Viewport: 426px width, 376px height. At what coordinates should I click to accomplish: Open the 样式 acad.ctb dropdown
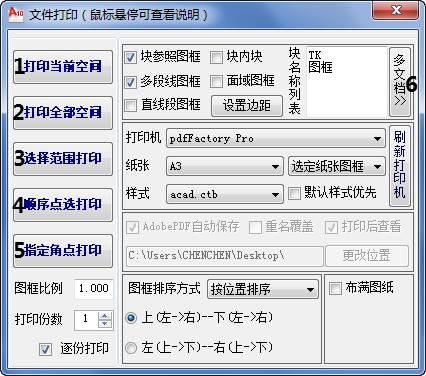tap(225, 194)
